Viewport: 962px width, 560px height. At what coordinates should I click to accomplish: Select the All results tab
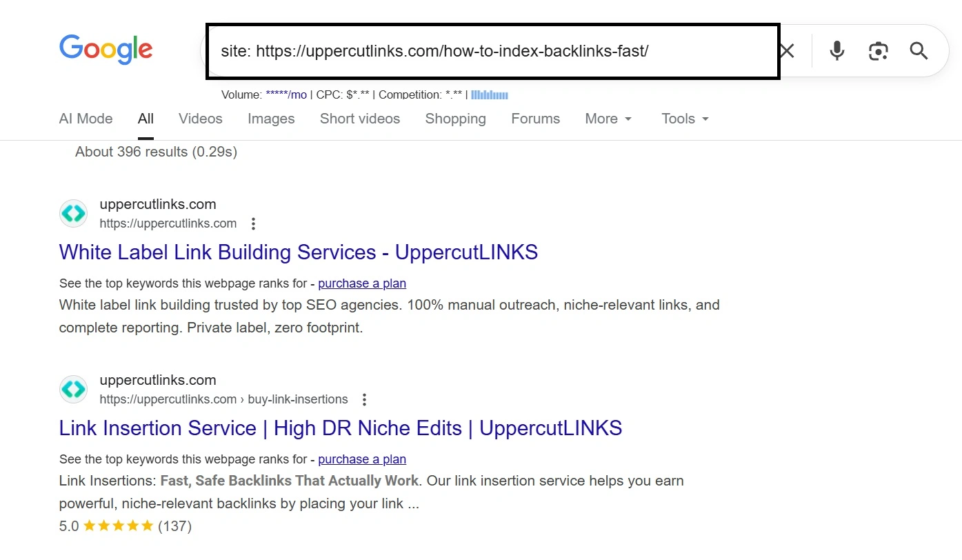[x=146, y=119]
